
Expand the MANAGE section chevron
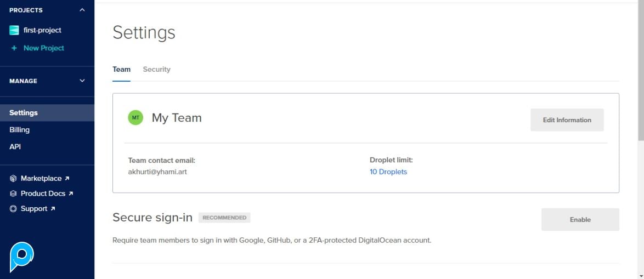click(82, 81)
